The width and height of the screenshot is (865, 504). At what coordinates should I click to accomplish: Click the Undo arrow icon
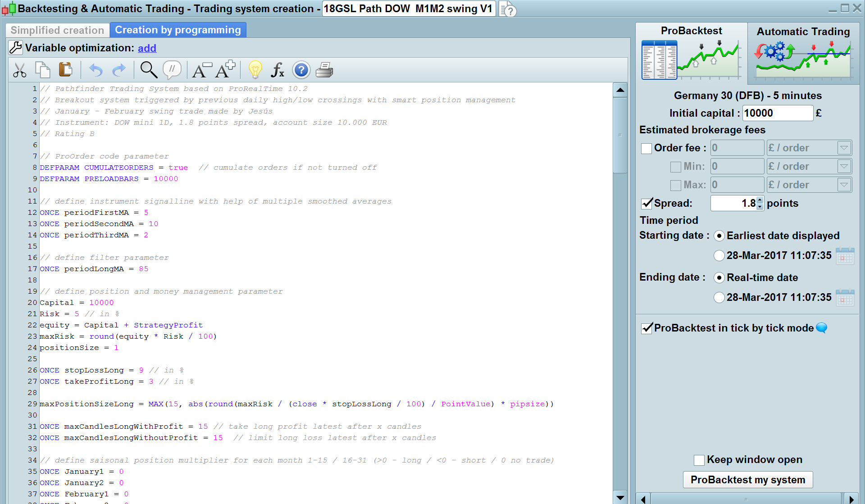pos(96,70)
